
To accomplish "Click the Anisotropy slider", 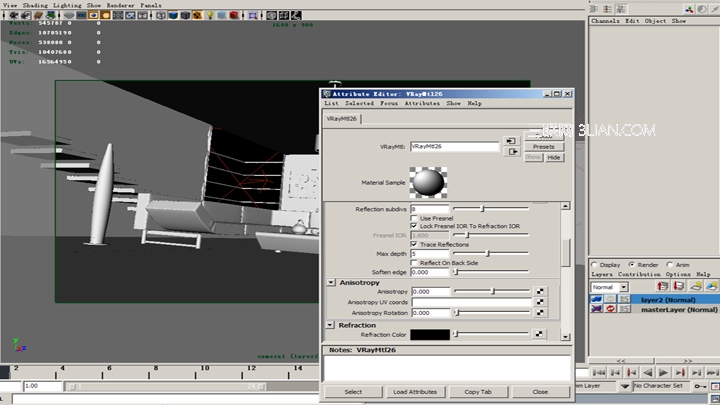I will pos(492,291).
